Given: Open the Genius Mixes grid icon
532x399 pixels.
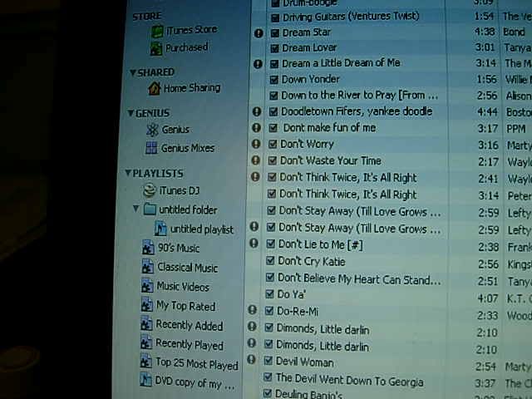Looking at the screenshot, I should 151,148.
